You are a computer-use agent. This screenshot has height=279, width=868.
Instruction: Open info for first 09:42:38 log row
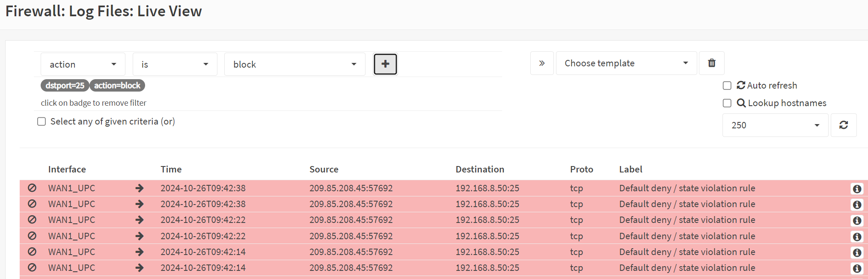857,189
